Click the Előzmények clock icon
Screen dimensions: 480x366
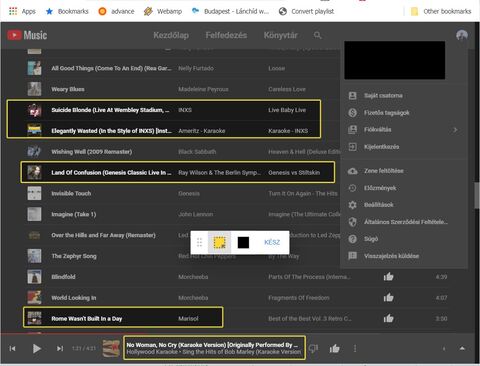352,188
